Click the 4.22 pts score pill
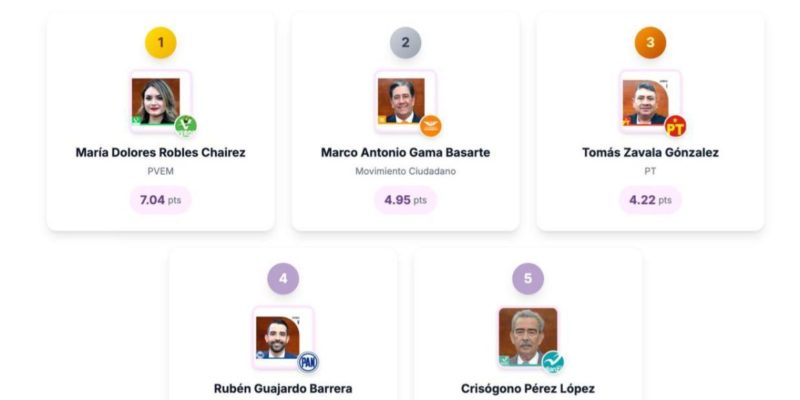 point(650,200)
